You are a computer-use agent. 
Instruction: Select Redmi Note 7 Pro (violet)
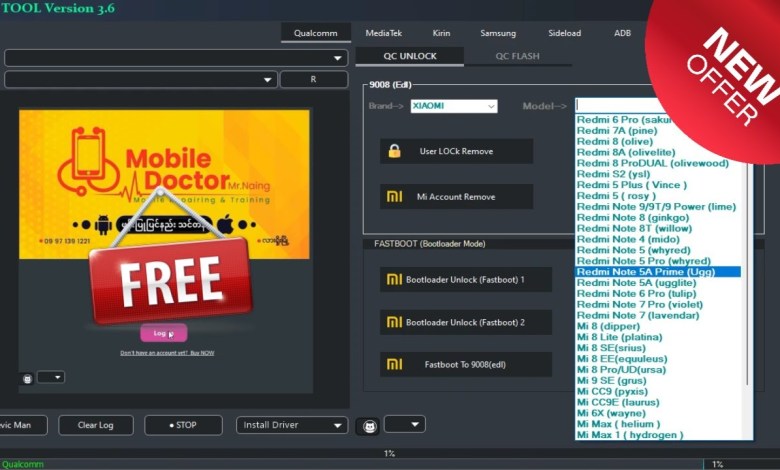point(640,304)
